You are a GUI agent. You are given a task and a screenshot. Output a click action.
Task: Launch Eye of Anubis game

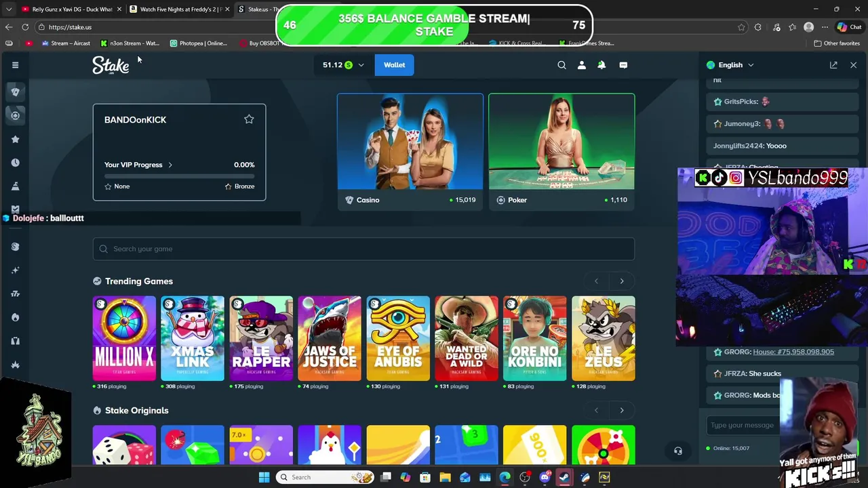coord(398,338)
